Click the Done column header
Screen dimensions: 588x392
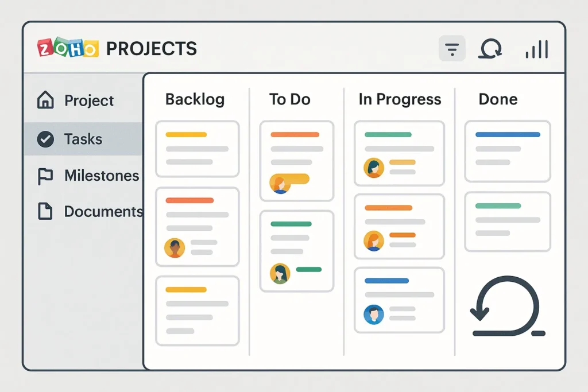coord(498,99)
